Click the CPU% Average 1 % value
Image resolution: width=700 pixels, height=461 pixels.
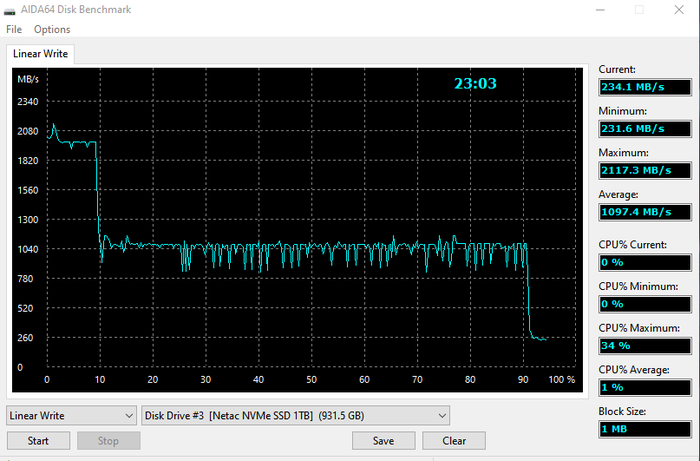pyautogui.click(x=645, y=387)
